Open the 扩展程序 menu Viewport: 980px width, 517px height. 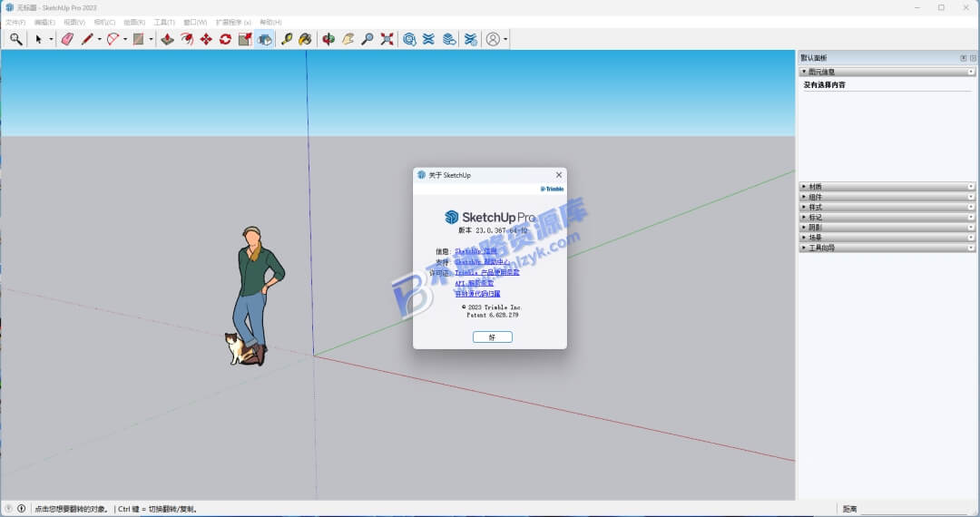point(233,22)
